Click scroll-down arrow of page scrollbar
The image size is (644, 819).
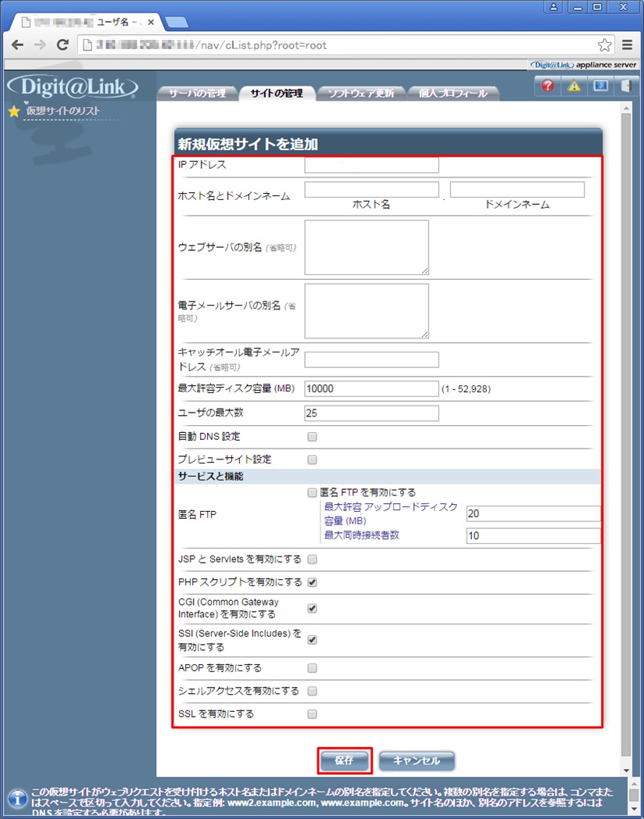(626, 771)
